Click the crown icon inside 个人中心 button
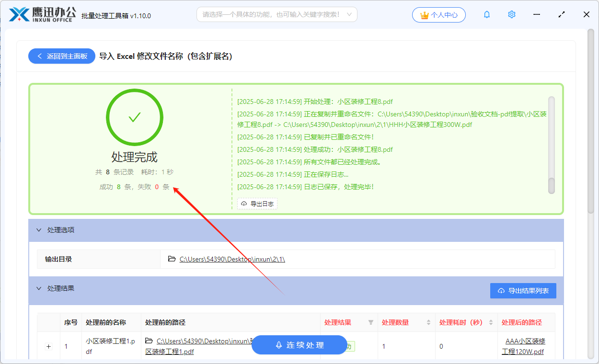599x364 pixels. (x=424, y=14)
